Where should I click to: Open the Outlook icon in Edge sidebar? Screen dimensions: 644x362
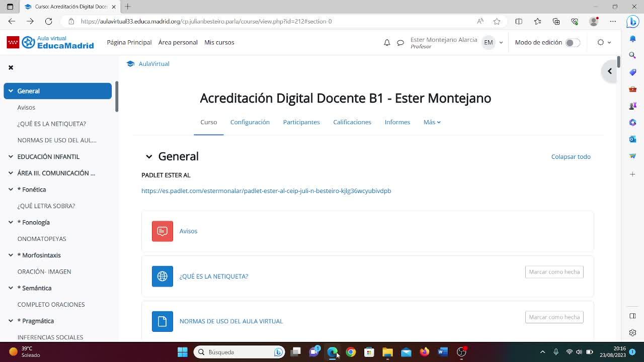(633, 139)
